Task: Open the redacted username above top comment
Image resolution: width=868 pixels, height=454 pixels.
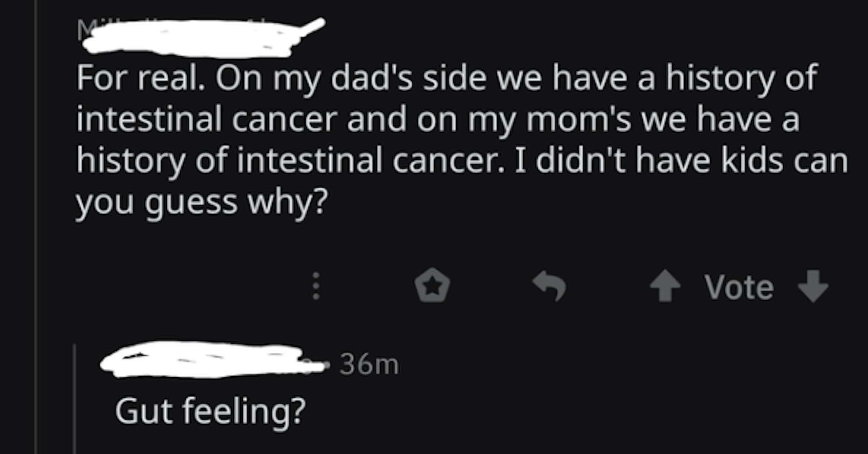Action: (196, 38)
